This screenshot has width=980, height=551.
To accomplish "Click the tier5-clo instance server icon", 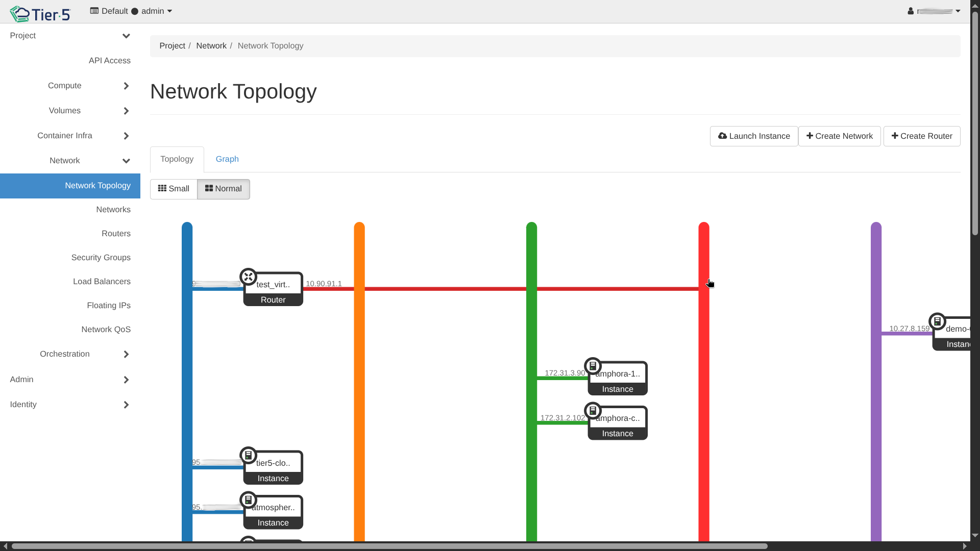I will coord(248,455).
